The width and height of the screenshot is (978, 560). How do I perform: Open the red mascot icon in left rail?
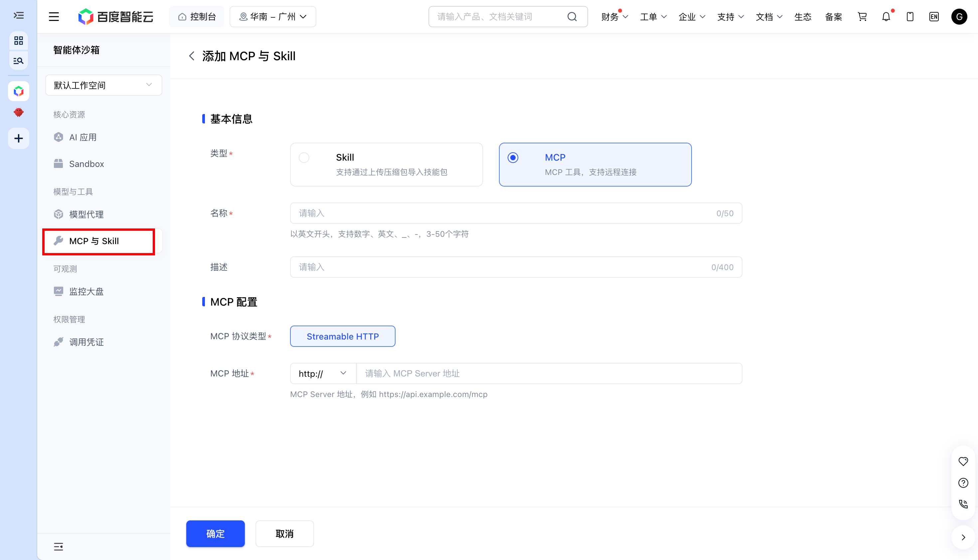(19, 112)
